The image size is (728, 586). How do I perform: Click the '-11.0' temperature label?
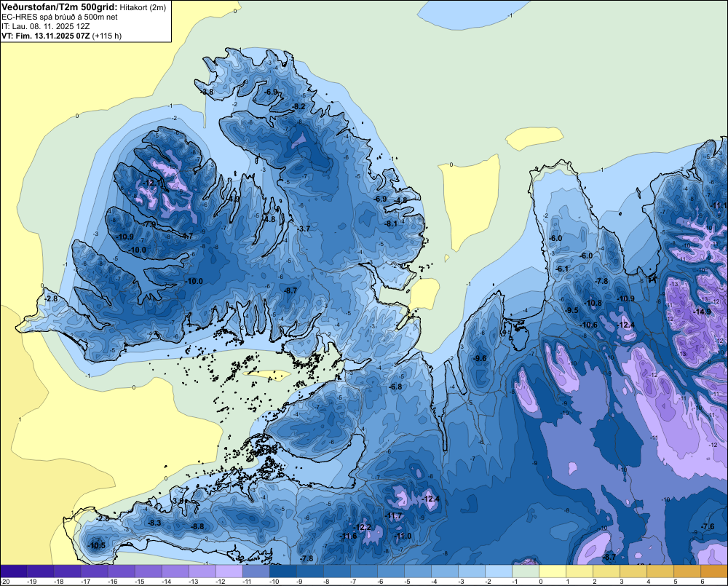(x=403, y=536)
